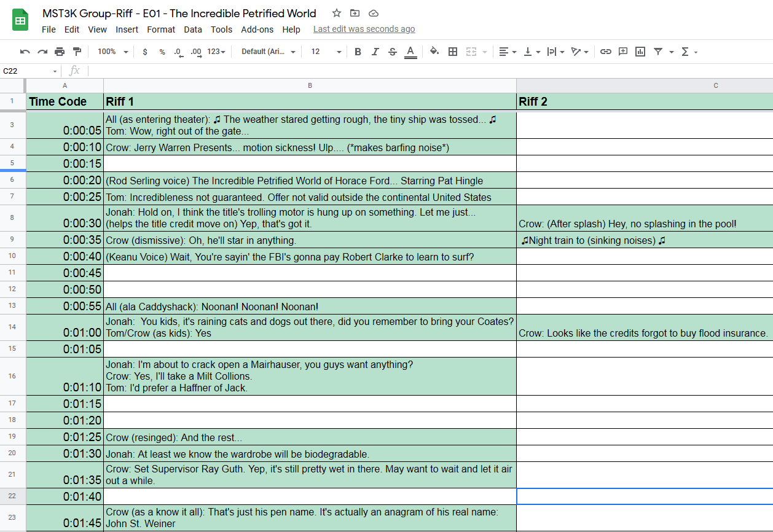Viewport: 773px width, 532px height.
Task: Toggle italic formatting
Action: [x=375, y=52]
